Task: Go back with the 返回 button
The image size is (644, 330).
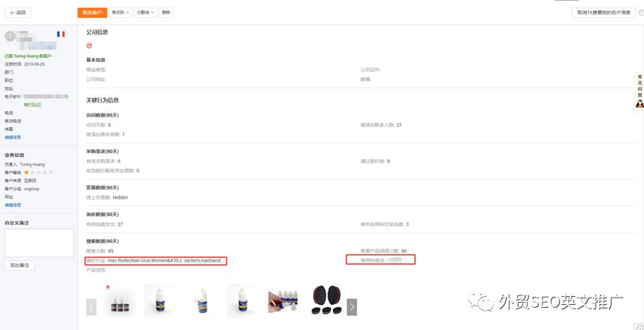Action: (18, 13)
